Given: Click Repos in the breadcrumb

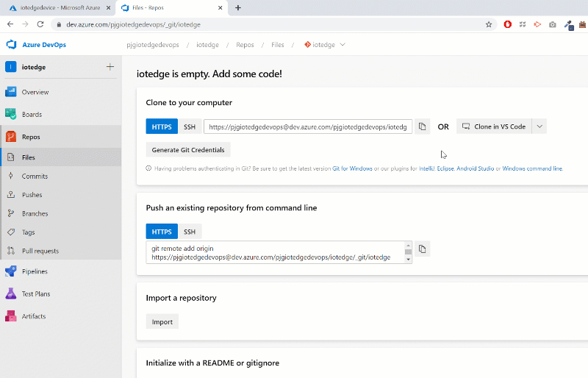Looking at the screenshot, I should [x=245, y=45].
